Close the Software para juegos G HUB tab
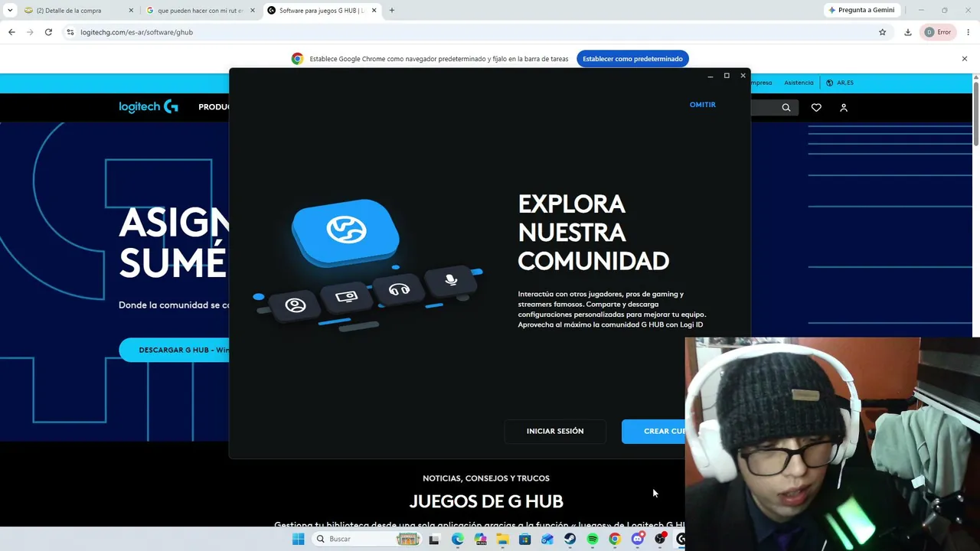Image resolution: width=980 pixels, height=551 pixels. click(374, 11)
